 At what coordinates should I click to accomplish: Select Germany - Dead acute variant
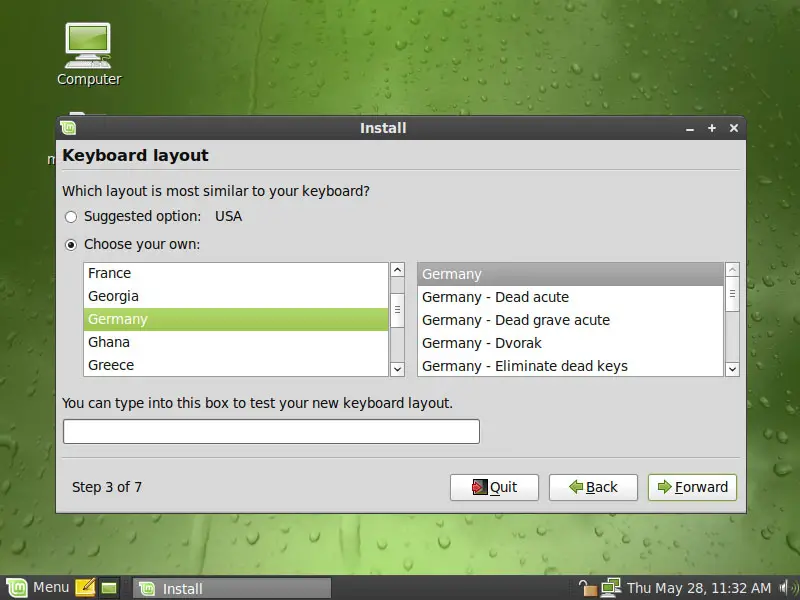pyautogui.click(x=570, y=297)
